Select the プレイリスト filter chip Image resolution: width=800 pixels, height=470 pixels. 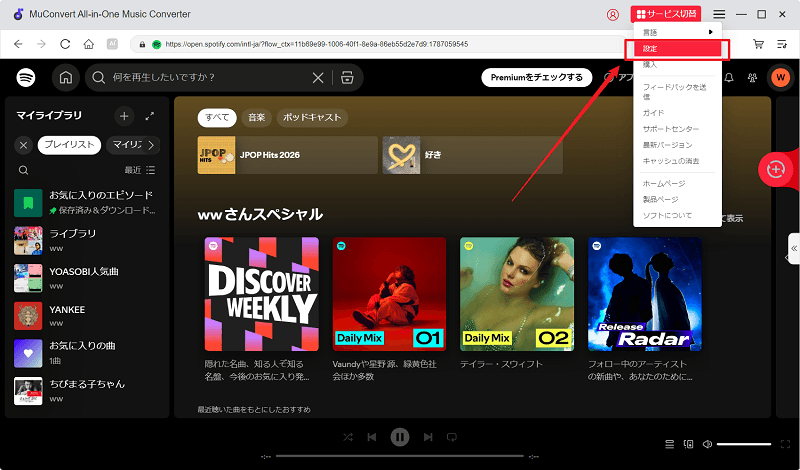(69, 145)
